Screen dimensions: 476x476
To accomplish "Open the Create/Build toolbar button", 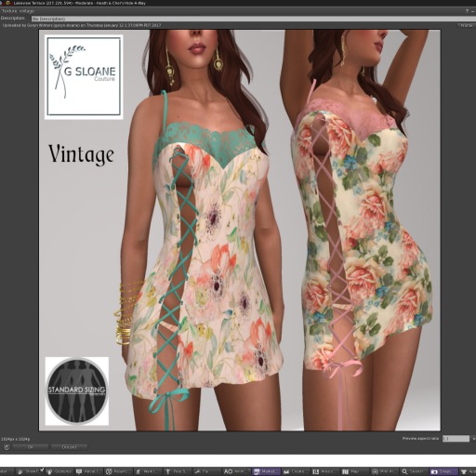I will point(296,471).
